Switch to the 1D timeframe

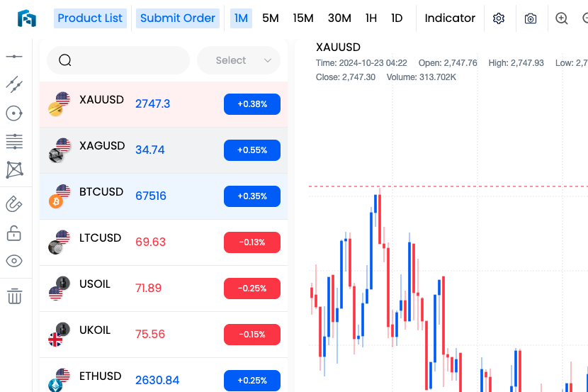coord(397,18)
